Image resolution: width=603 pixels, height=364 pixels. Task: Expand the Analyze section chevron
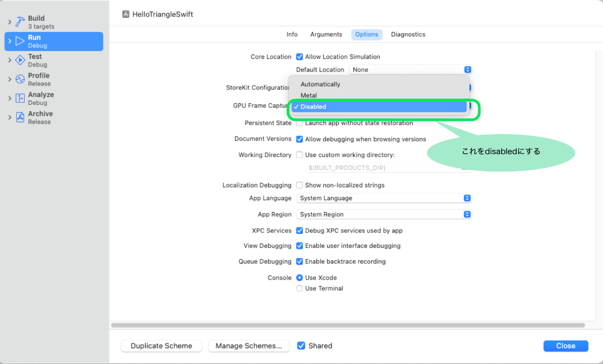[x=9, y=98]
